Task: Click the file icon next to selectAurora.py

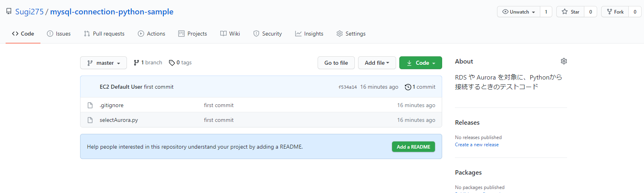Action: coord(90,120)
